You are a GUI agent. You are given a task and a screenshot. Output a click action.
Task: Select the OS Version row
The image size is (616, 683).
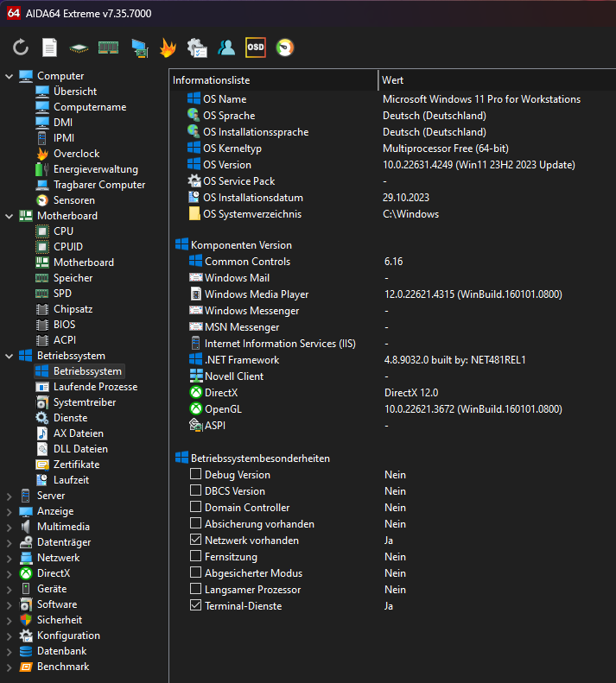(x=392, y=165)
